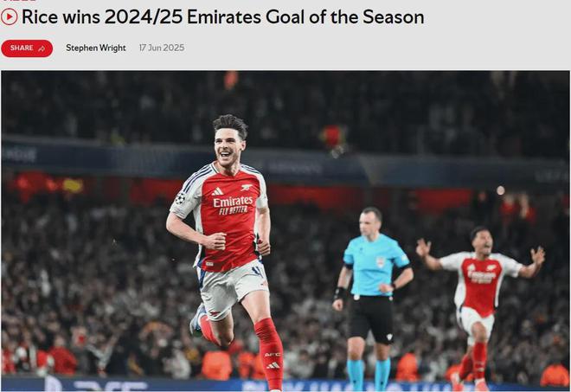
Task: Click the blue pitchside advertising board
Action: [x=285, y=385]
